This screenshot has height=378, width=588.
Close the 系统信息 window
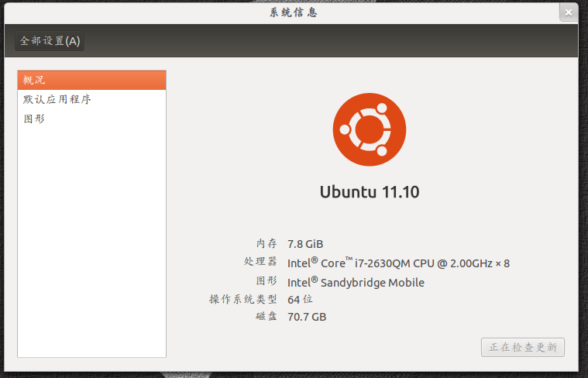[x=569, y=12]
